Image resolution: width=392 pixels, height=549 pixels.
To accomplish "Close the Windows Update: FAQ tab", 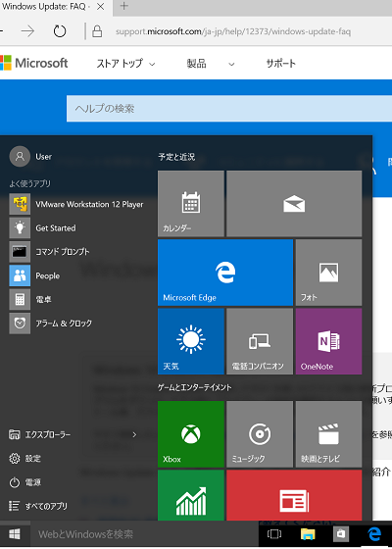I will [100, 7].
